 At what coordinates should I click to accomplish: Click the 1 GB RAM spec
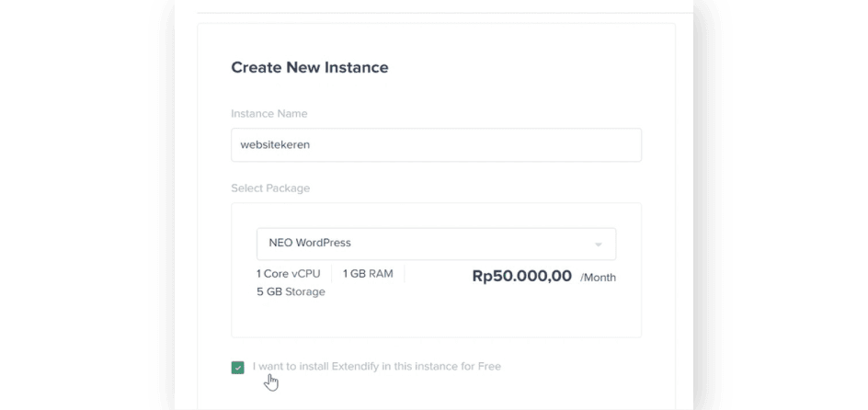(x=368, y=274)
